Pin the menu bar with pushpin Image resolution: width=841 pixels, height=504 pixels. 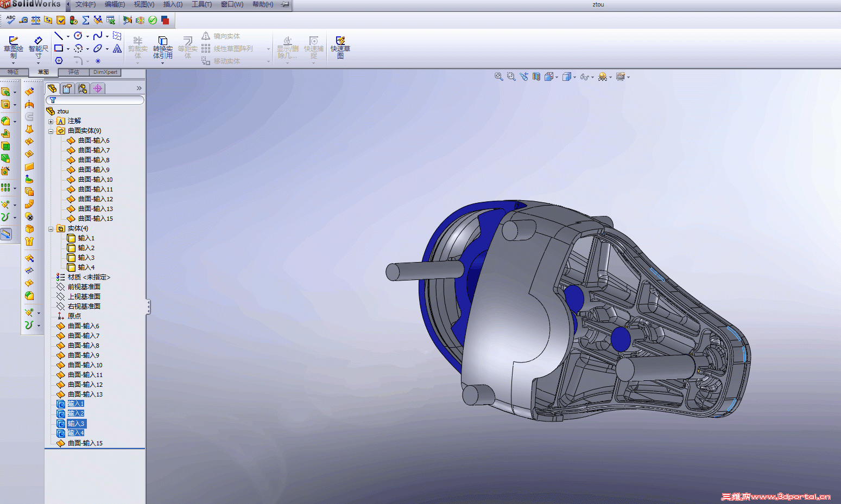285,4
